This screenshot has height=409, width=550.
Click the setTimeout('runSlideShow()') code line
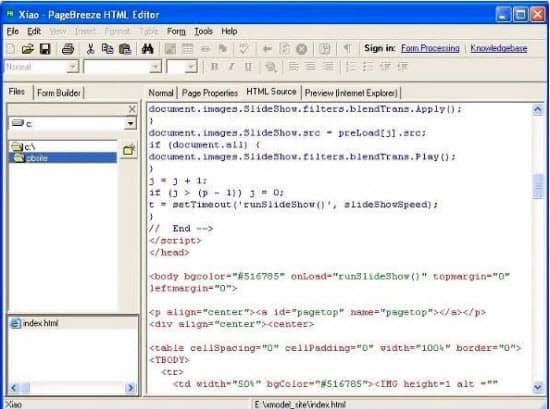293,205
